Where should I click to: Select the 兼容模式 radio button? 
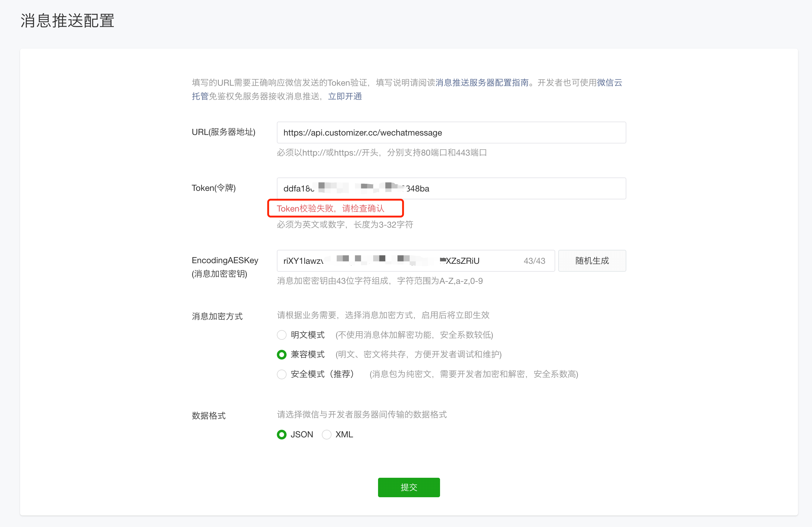[281, 355]
